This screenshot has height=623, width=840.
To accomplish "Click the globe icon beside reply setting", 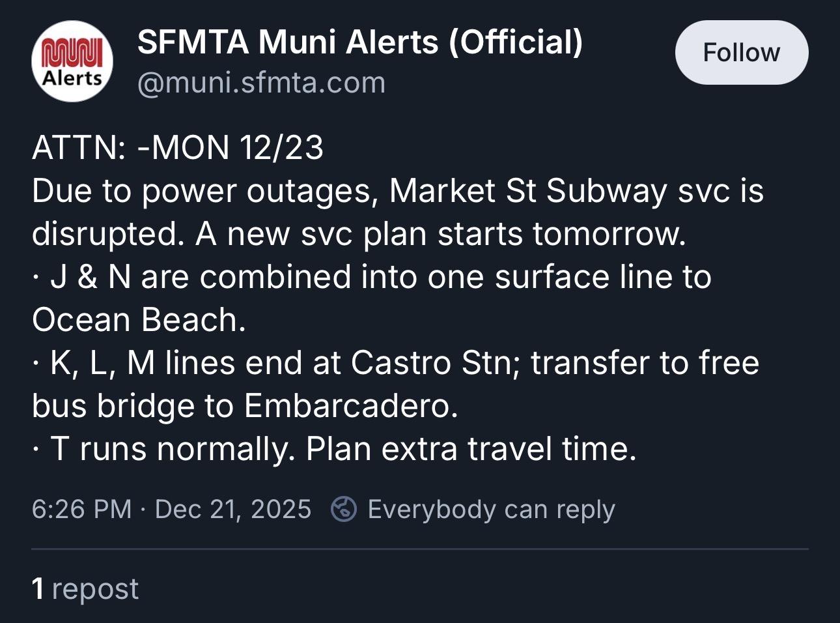I will [x=343, y=509].
